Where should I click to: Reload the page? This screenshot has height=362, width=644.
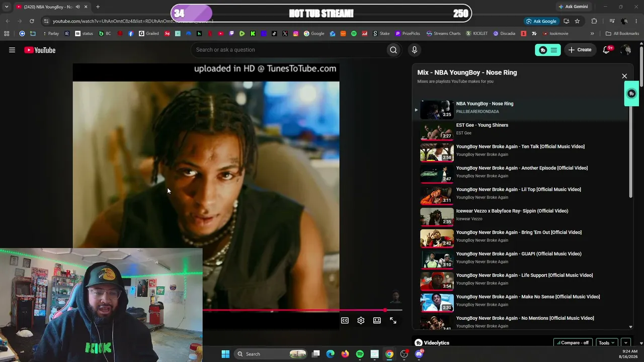[32, 21]
